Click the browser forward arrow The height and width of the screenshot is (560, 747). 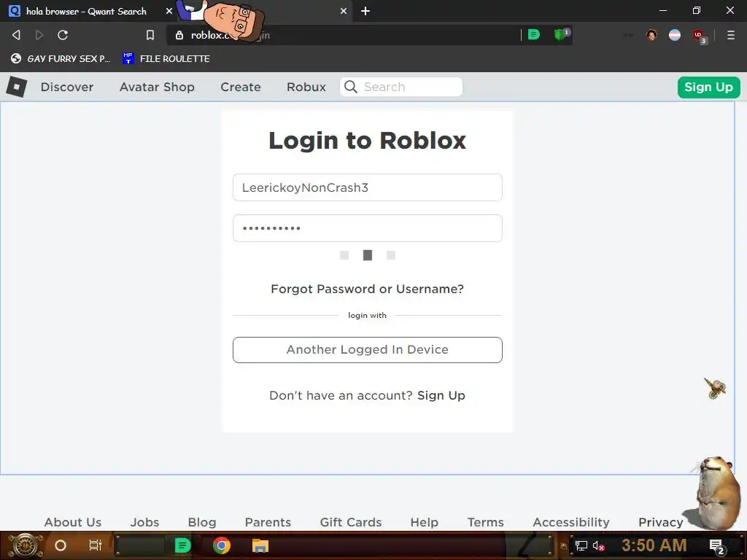[x=39, y=35]
